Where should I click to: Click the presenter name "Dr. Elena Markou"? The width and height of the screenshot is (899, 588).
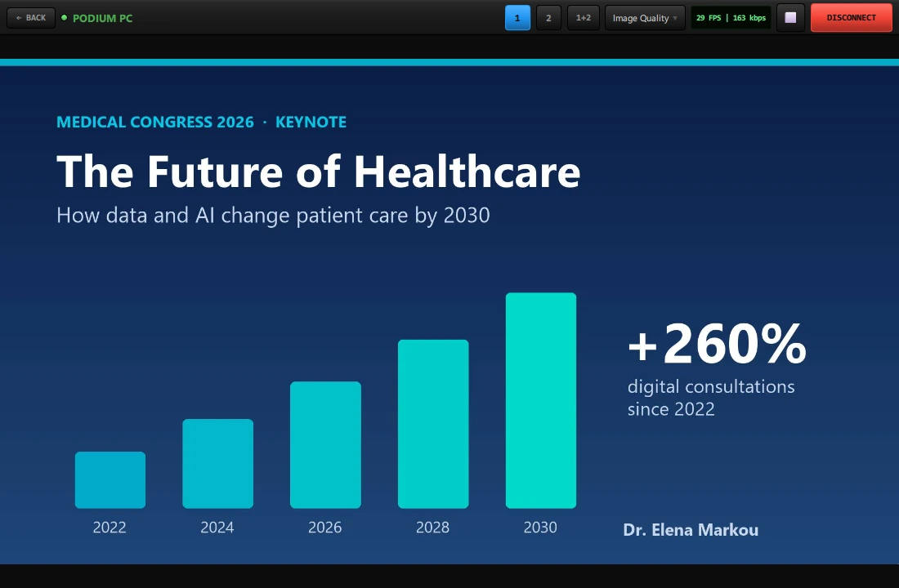pos(691,530)
